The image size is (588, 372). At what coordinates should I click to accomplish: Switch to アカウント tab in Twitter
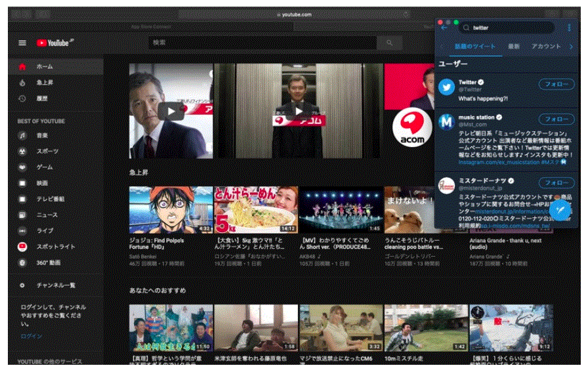545,47
